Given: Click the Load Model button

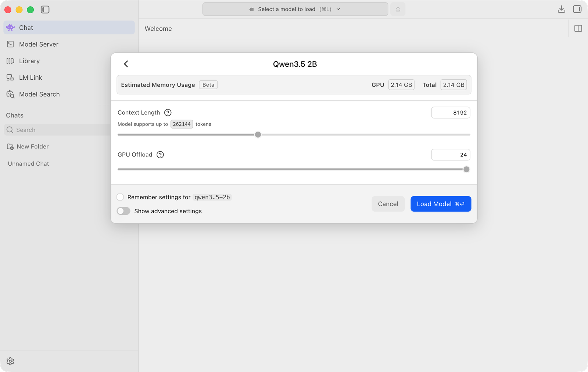Looking at the screenshot, I should point(441,204).
